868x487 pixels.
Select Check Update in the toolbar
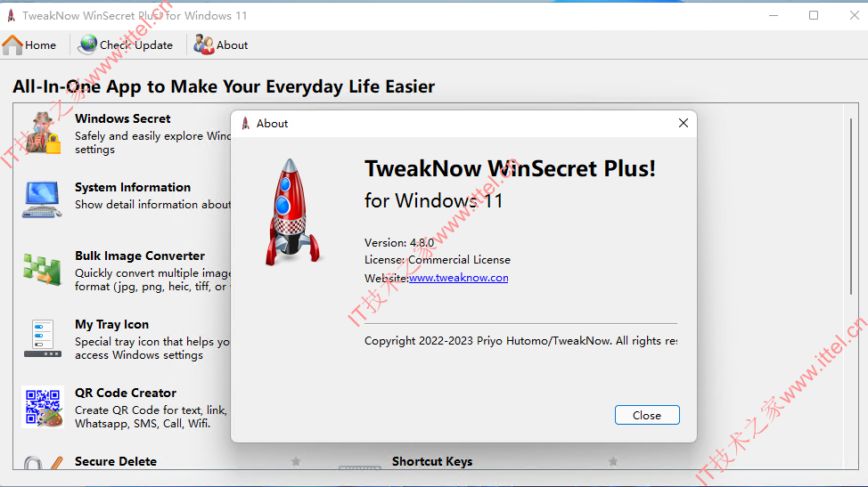point(136,45)
